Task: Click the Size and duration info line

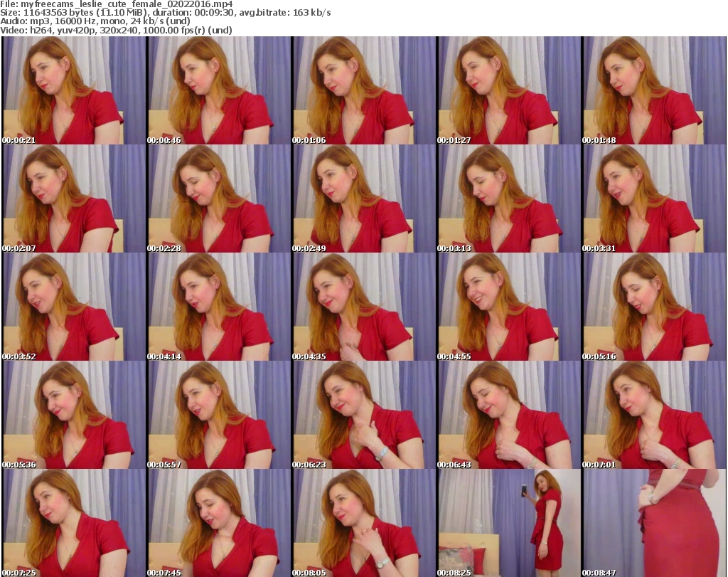Action: coord(165,13)
